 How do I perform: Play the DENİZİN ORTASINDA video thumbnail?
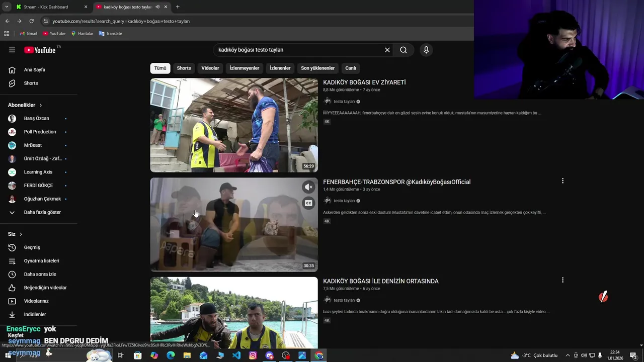point(234,313)
